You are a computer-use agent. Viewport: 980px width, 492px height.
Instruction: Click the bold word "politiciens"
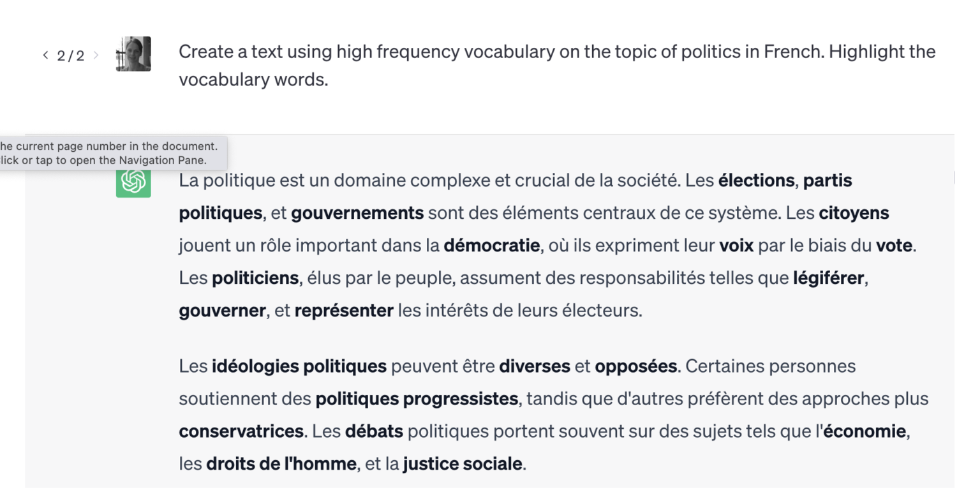(x=255, y=278)
